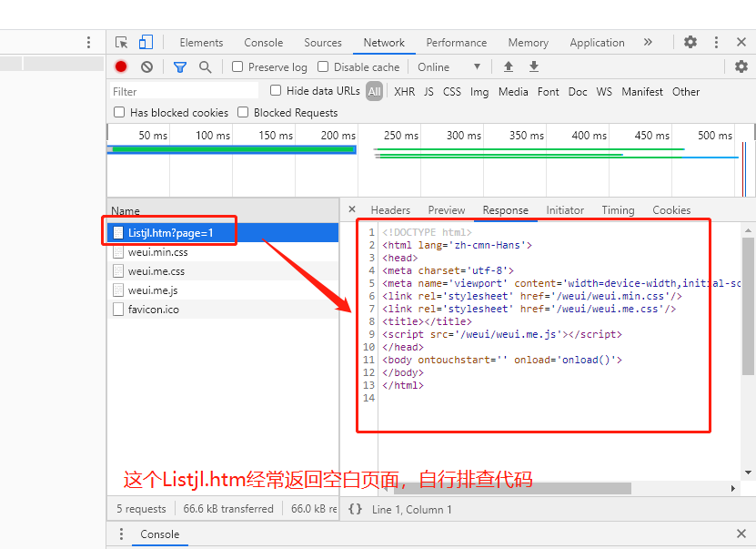Check the Hide data URLs box
This screenshot has width=756, height=549.
tap(276, 90)
